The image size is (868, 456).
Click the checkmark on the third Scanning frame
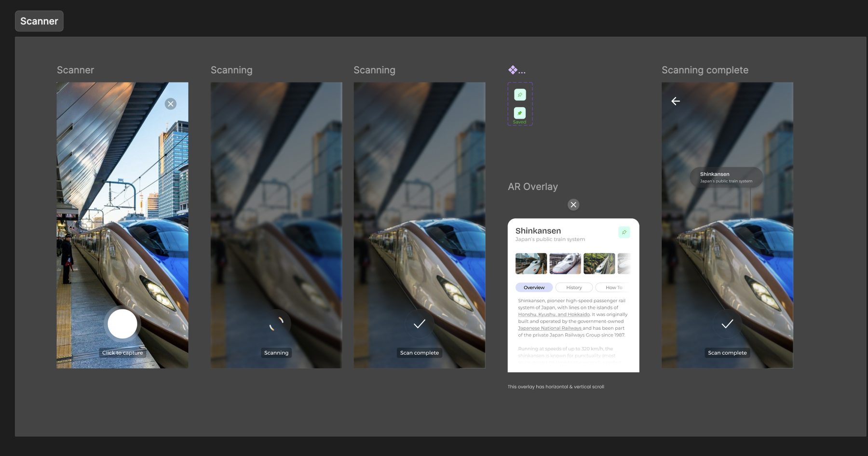pyautogui.click(x=420, y=324)
